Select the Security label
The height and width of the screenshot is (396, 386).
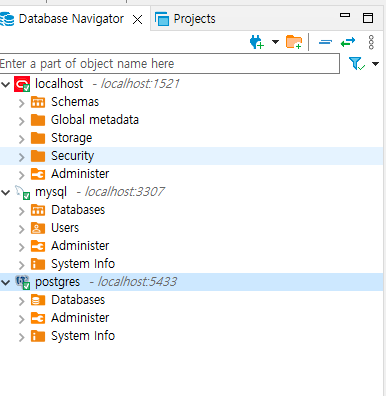pos(72,156)
